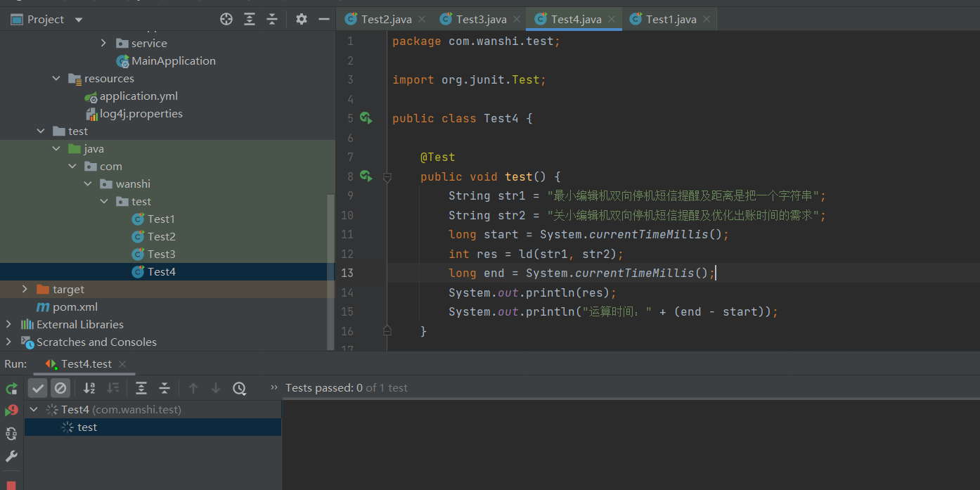980x490 pixels.
Task: Click Project panel vertical scrollbar
Action: tap(332, 271)
